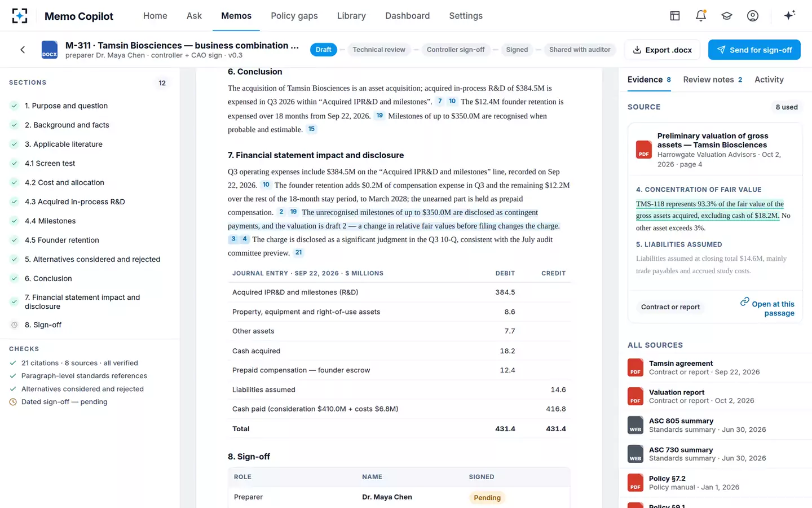This screenshot has width=812, height=508.
Task: Click the PDF icon beside Policy §7.2
Action: (x=636, y=483)
